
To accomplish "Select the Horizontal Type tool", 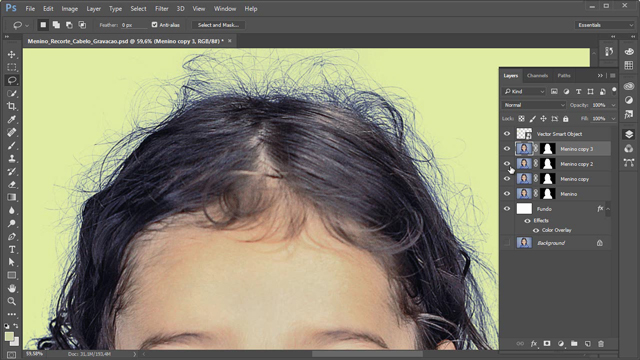I will pyautogui.click(x=11, y=250).
